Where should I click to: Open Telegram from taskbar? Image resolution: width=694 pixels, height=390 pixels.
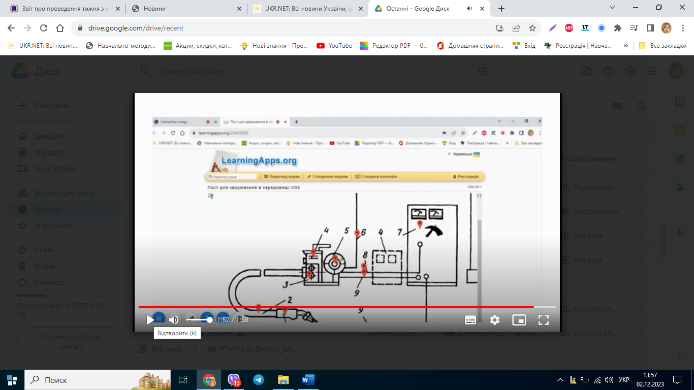258,380
